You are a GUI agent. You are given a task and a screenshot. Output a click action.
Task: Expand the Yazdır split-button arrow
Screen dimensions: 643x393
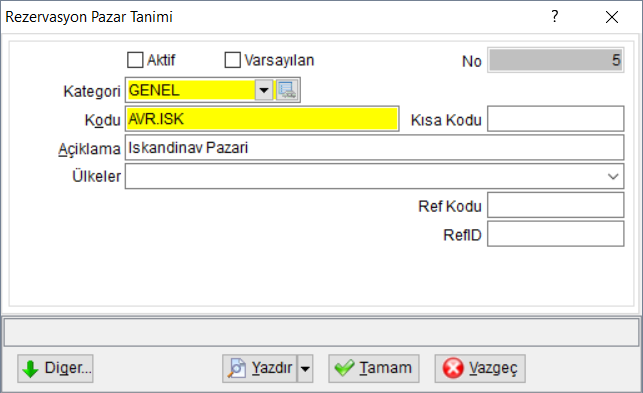[305, 368]
